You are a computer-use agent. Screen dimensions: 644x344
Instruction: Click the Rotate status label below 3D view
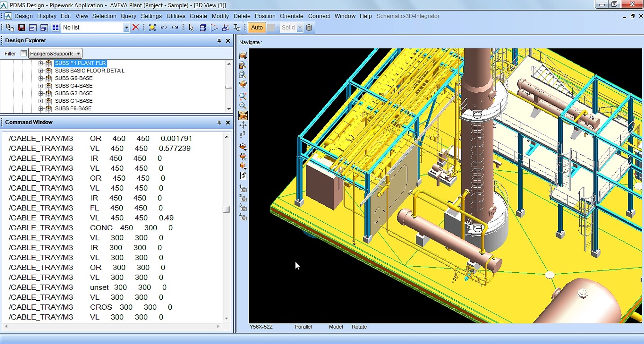pos(359,327)
